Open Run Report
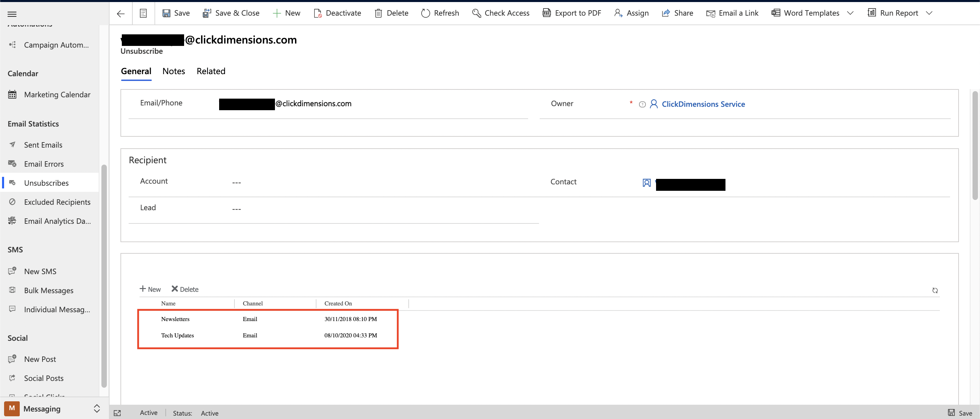The height and width of the screenshot is (419, 980). pyautogui.click(x=893, y=13)
